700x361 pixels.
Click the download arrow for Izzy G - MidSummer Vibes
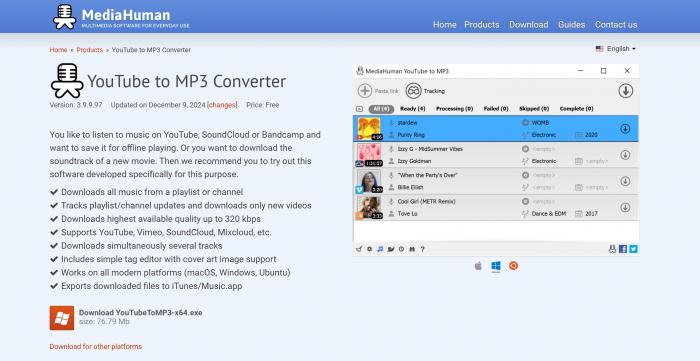pos(625,155)
